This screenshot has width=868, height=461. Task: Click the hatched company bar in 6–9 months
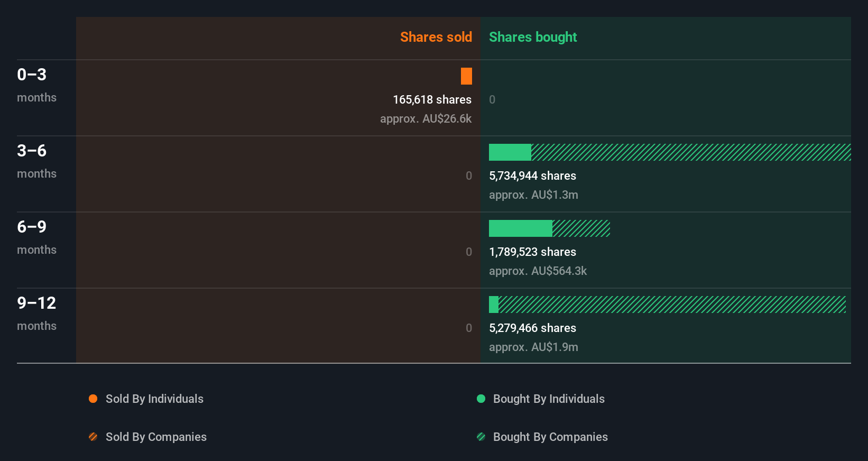tap(581, 228)
